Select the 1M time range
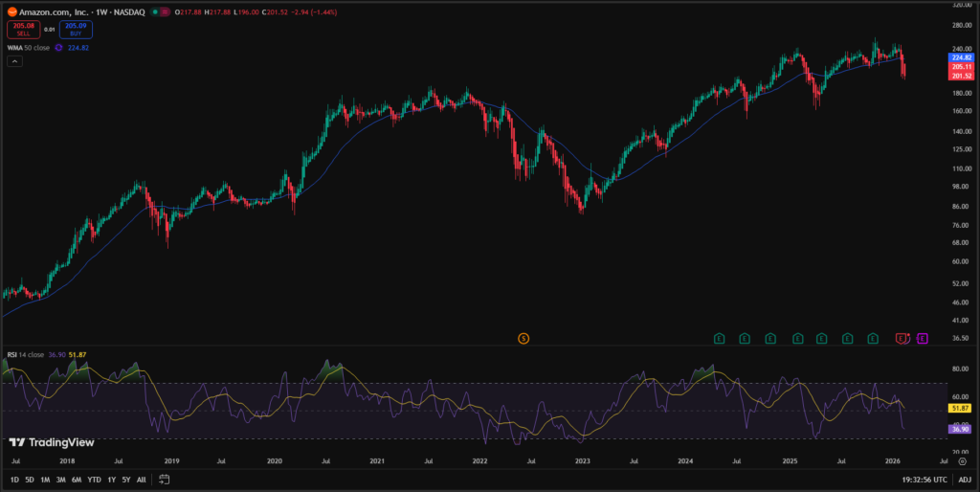The image size is (980, 492). 45,480
